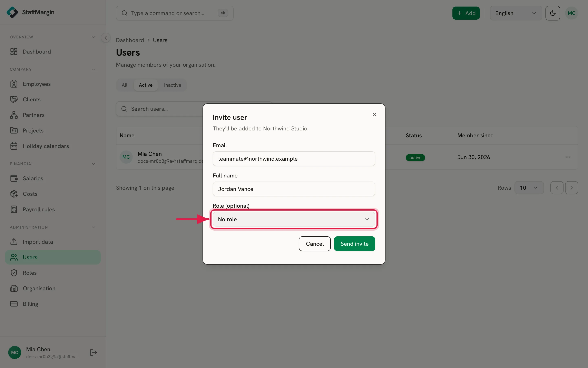Collapse the Company sidebar section
This screenshot has height=368, width=588.
(x=93, y=70)
